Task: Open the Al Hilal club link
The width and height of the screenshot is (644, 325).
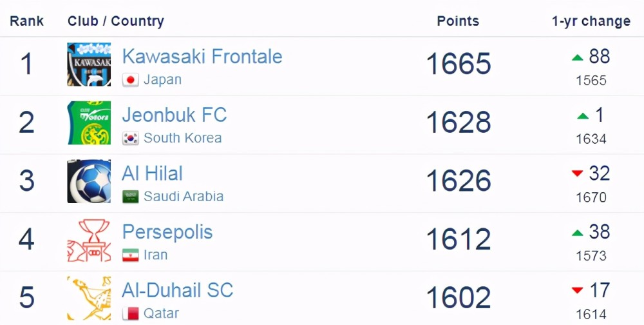Action: pos(152,173)
